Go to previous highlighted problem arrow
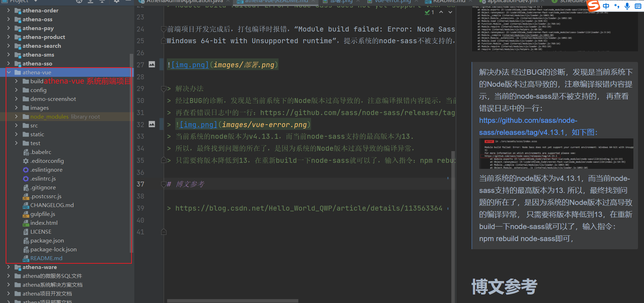644x303 pixels. 441,12
